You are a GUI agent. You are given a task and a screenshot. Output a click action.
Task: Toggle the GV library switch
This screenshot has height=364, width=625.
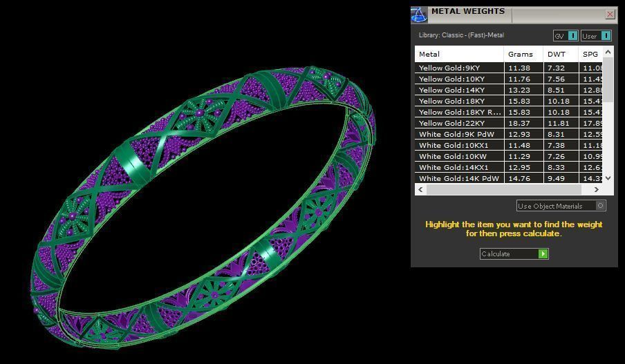[566, 36]
